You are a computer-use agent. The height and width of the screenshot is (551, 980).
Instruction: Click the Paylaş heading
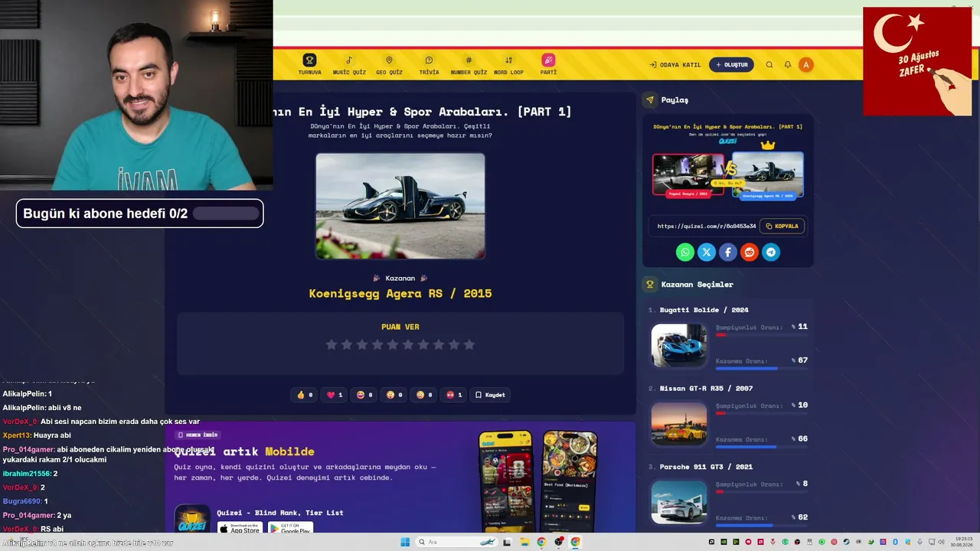(675, 100)
